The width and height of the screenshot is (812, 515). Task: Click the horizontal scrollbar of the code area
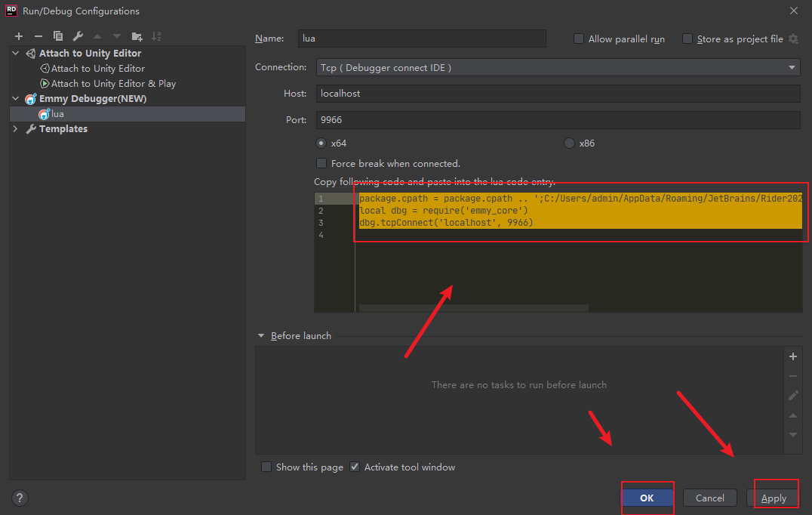tap(473, 308)
